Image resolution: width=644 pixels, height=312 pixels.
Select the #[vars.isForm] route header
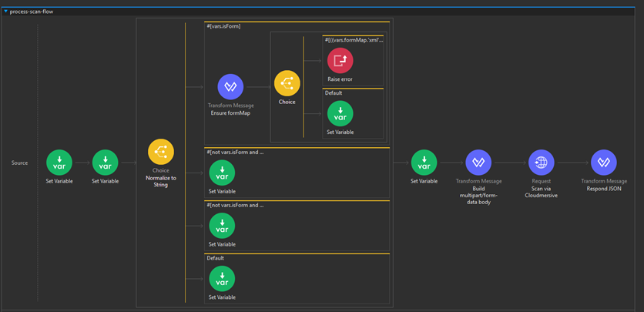click(224, 26)
